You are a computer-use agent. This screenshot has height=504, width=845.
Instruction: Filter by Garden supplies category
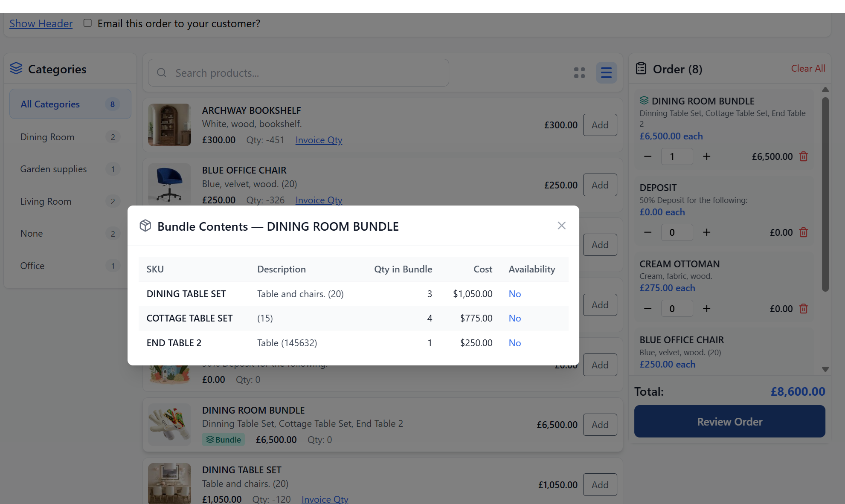pyautogui.click(x=70, y=169)
